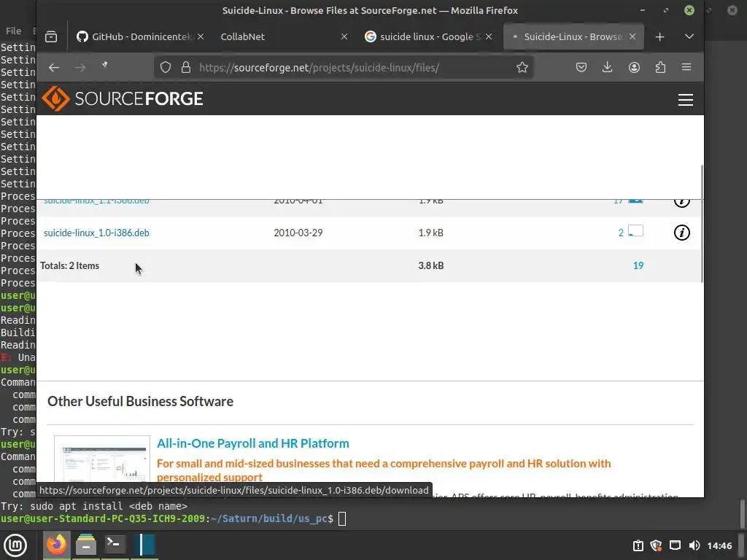This screenshot has height=560, width=747.
Task: Click the clipboard tray icon
Action: pyautogui.click(x=638, y=545)
